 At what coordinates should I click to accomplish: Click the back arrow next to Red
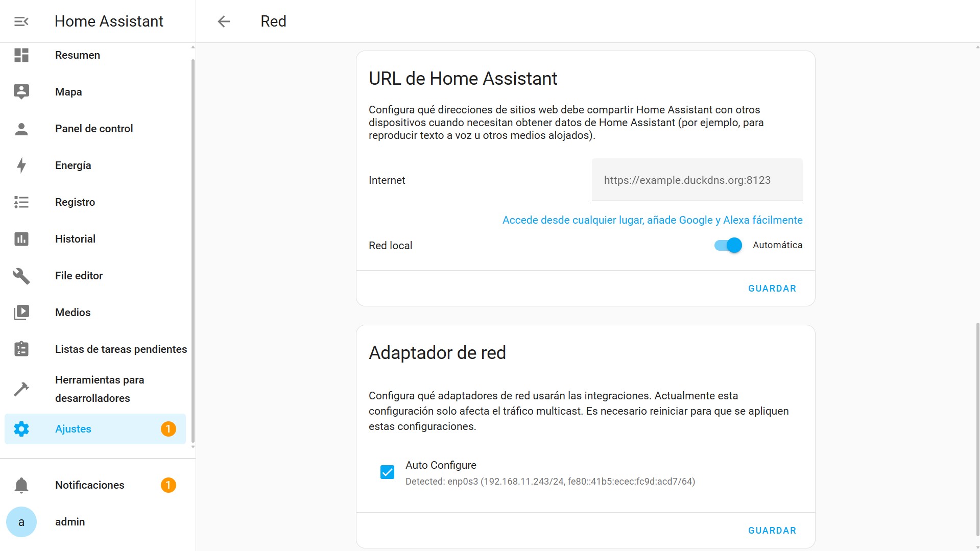223,21
